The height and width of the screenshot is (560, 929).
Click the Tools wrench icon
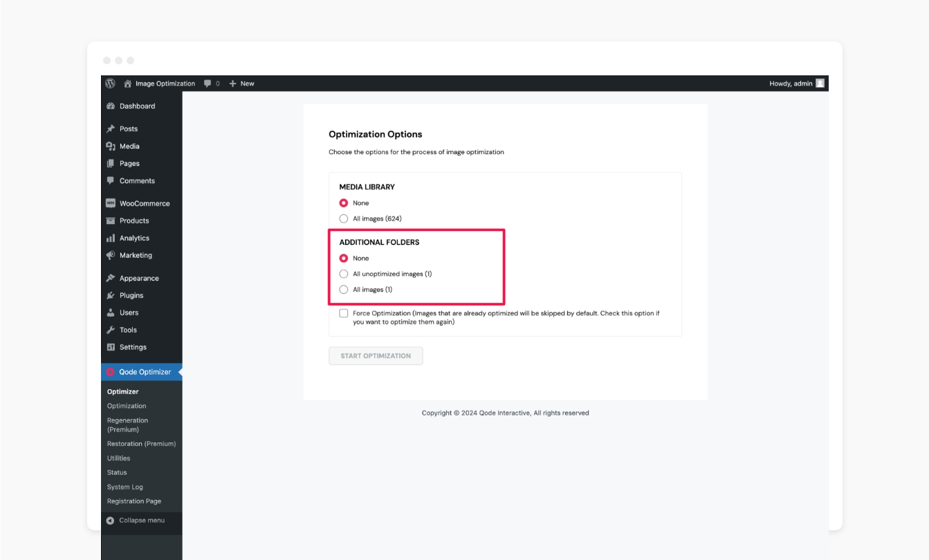click(x=110, y=330)
